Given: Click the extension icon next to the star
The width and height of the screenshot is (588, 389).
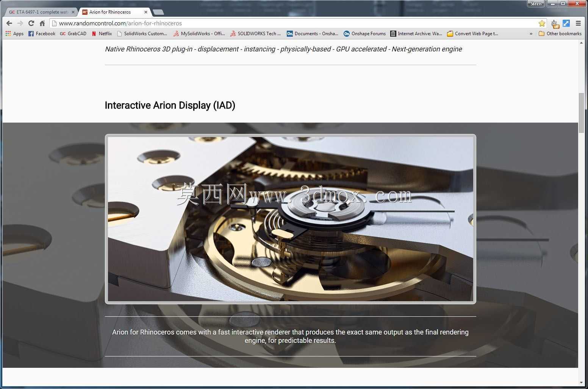Looking at the screenshot, I should pyautogui.click(x=555, y=23).
